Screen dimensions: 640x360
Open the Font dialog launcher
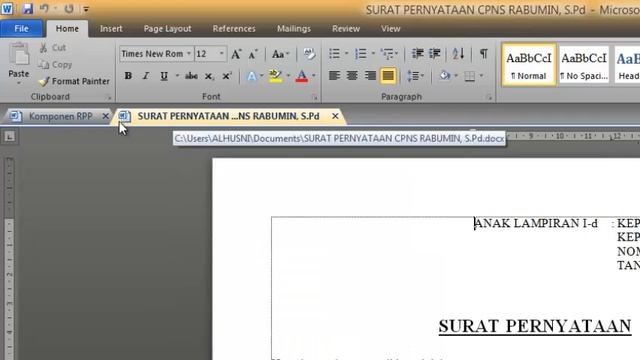[x=315, y=97]
